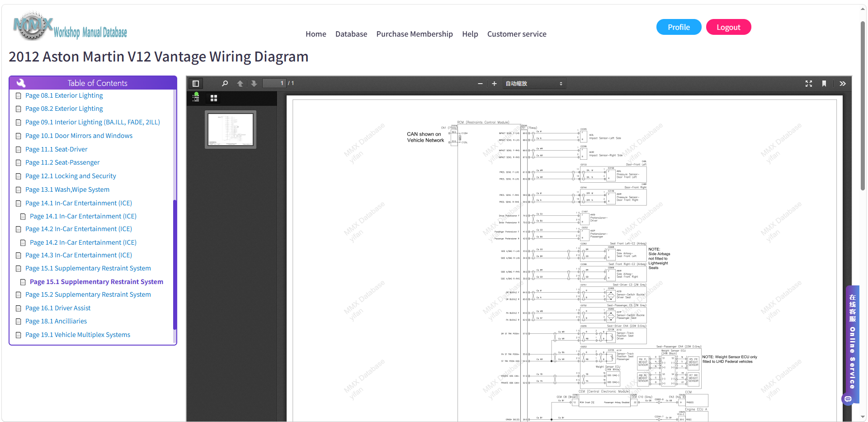Image resolution: width=868 pixels, height=422 pixels.
Task: Click the bookmark current view icon
Action: [x=824, y=84]
